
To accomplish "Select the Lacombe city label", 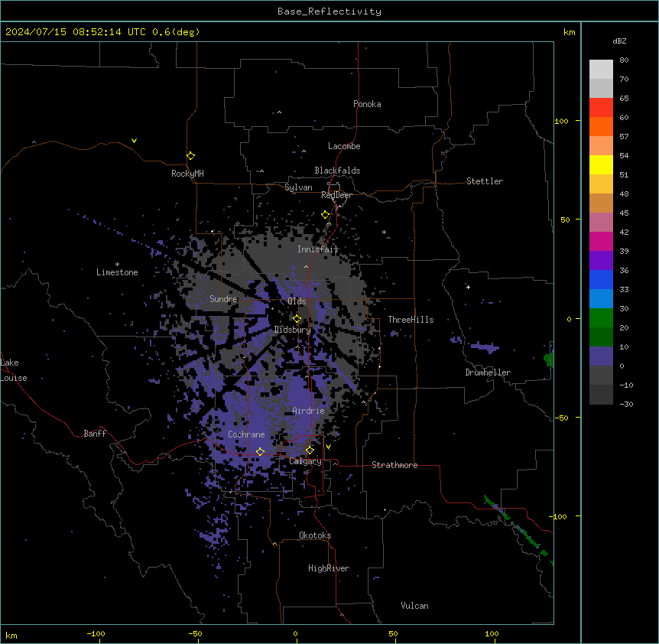I will [x=344, y=146].
